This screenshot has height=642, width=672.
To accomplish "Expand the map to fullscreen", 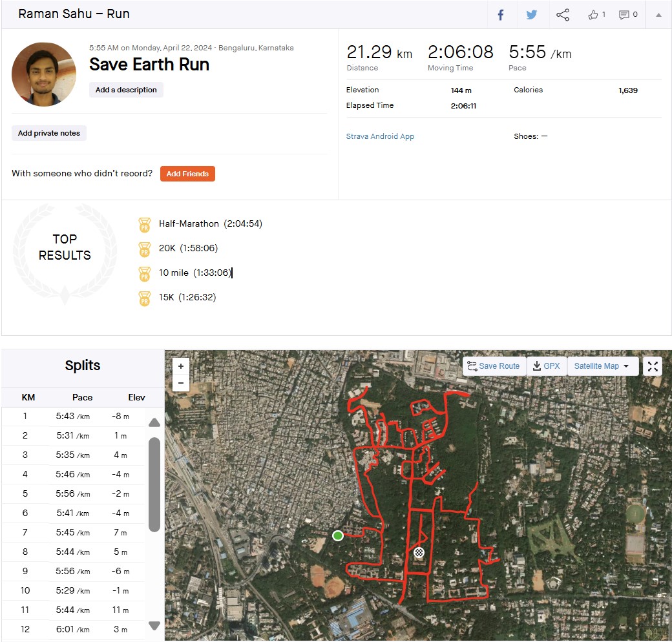I will coord(653,366).
